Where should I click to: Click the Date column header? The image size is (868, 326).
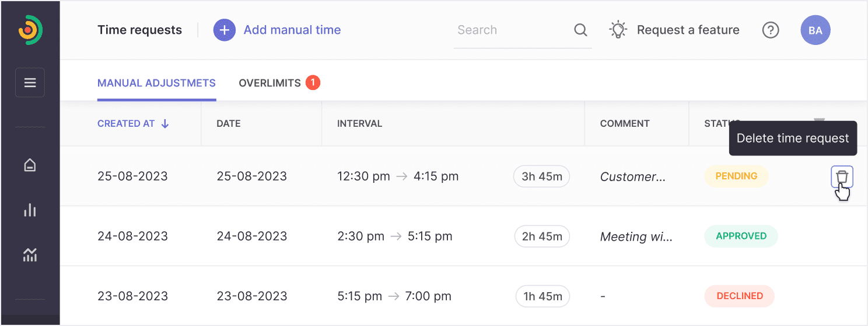tap(229, 123)
